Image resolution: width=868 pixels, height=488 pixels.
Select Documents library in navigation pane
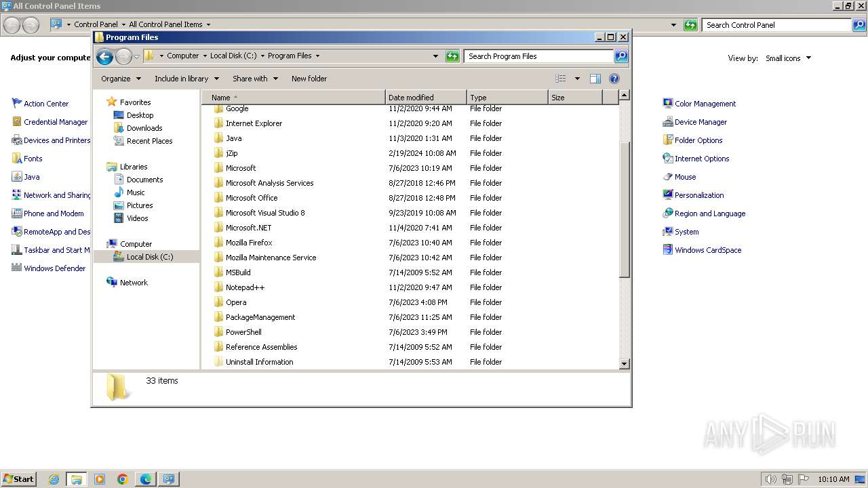(144, 180)
